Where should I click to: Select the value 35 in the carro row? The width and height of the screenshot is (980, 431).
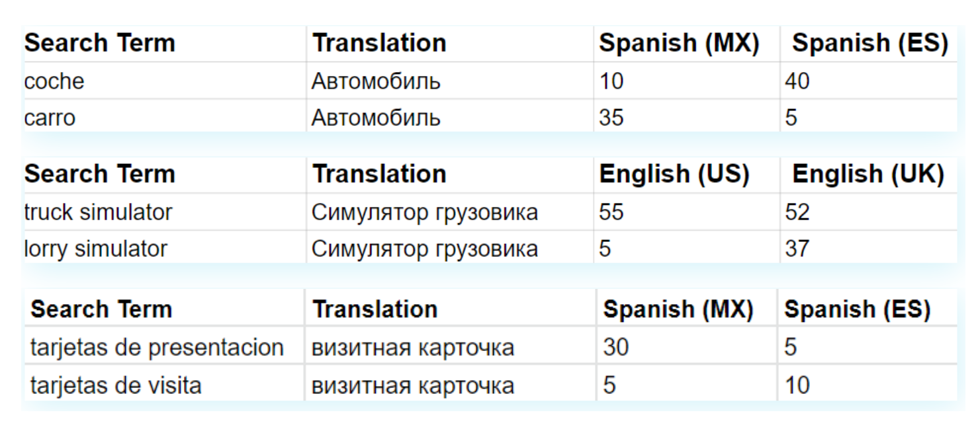click(x=611, y=118)
